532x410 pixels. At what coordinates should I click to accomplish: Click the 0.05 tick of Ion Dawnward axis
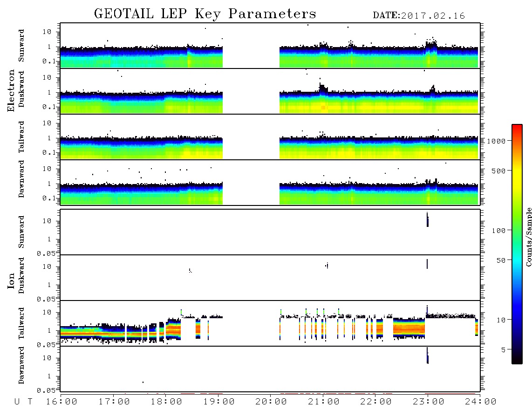click(x=46, y=390)
